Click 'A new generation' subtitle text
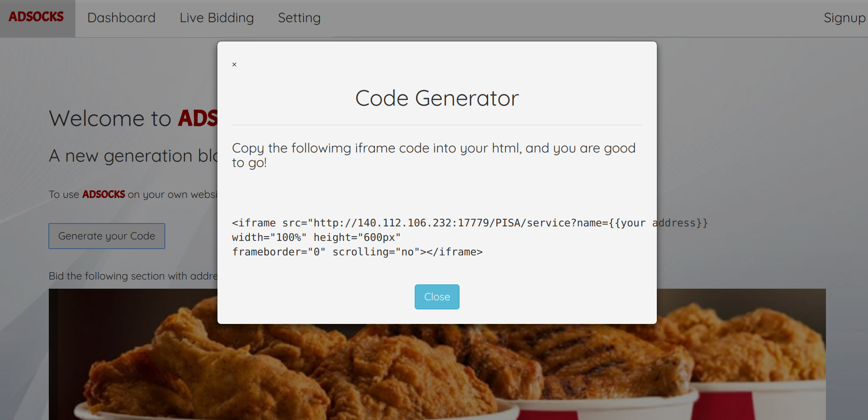This screenshot has width=868, height=420. click(x=133, y=156)
